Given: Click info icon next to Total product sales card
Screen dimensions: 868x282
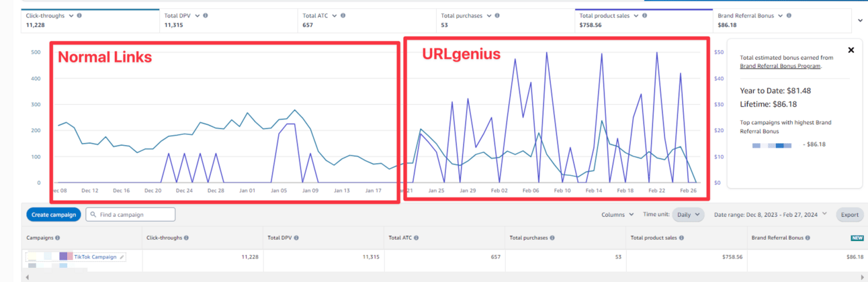Looking at the screenshot, I should pos(644,15).
